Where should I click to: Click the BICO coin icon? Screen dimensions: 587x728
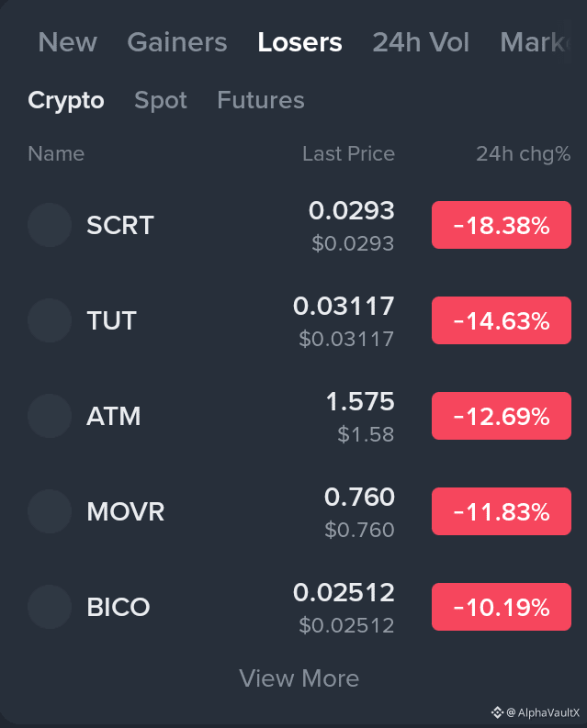pyautogui.click(x=50, y=607)
